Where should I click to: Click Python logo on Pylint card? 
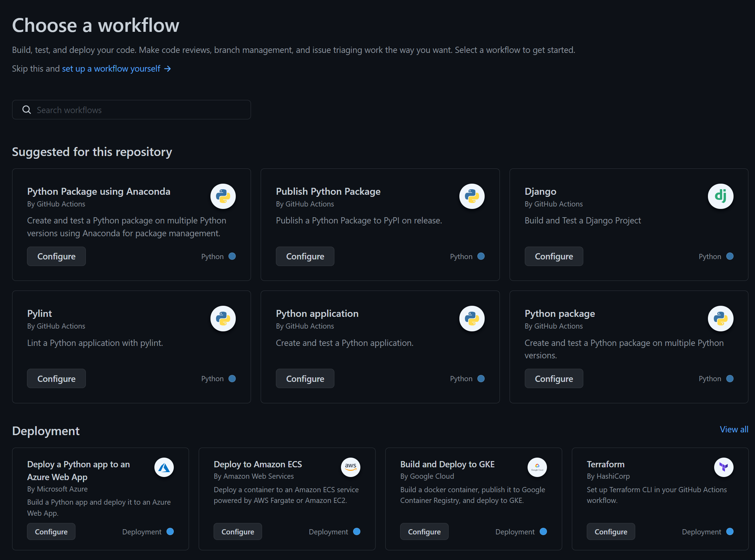point(223,318)
